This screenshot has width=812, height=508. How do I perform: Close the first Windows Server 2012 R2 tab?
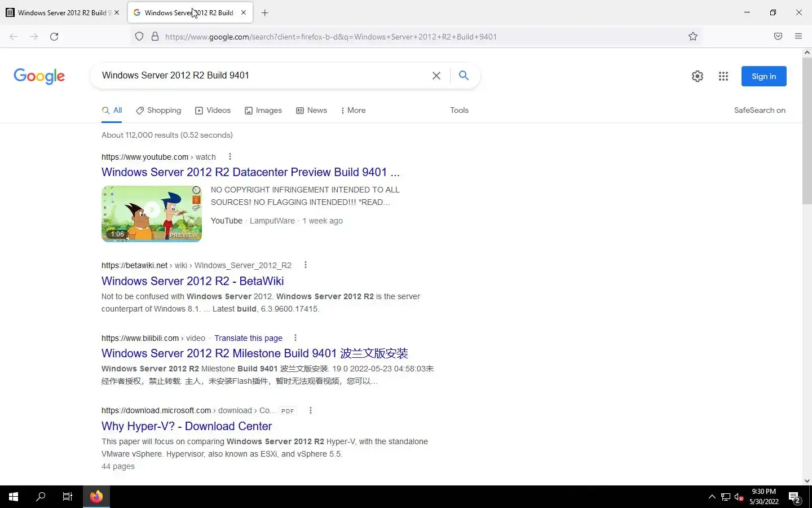click(117, 12)
